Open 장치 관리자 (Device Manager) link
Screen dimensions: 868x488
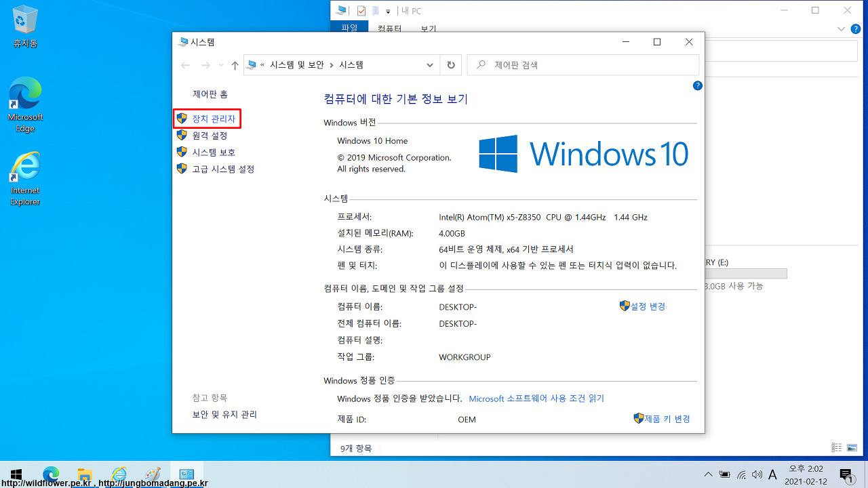point(214,119)
